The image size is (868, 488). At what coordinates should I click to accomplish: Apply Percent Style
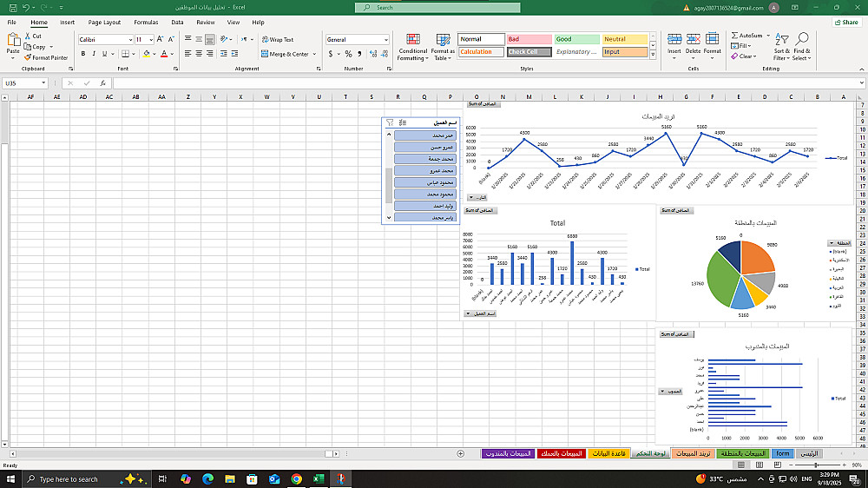click(348, 55)
